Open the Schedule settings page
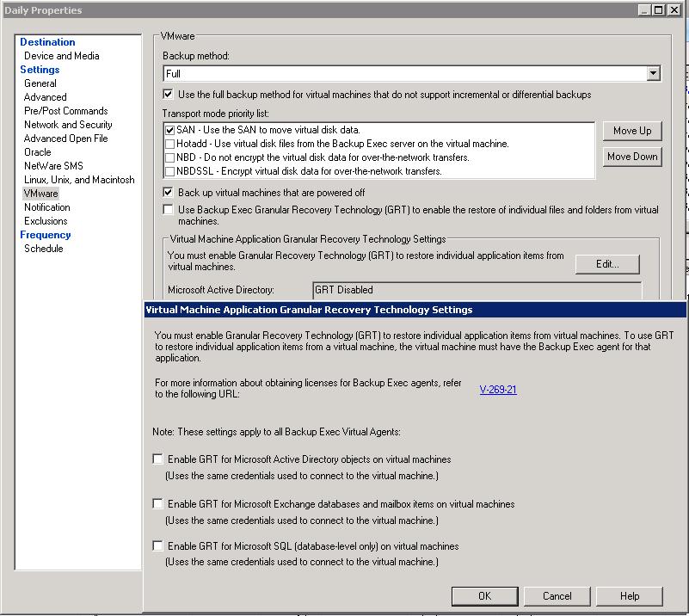The width and height of the screenshot is (689, 616). [43, 249]
